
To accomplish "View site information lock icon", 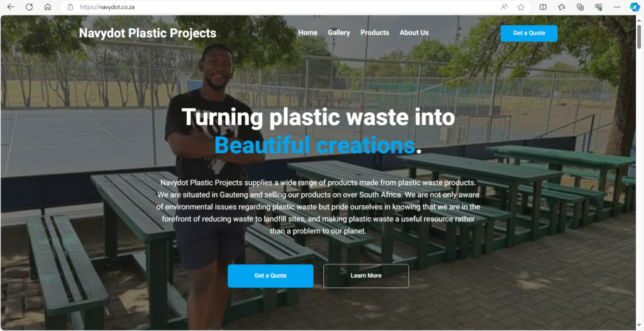I will [70, 7].
